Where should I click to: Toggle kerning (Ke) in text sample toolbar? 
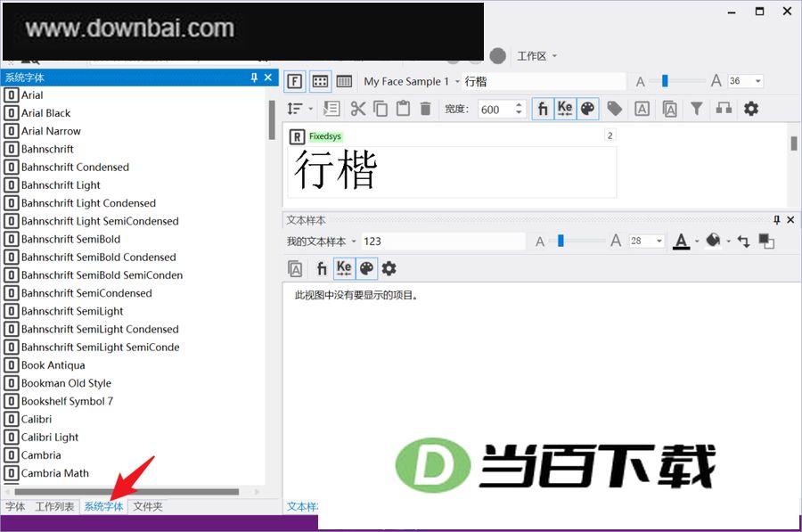(x=344, y=268)
